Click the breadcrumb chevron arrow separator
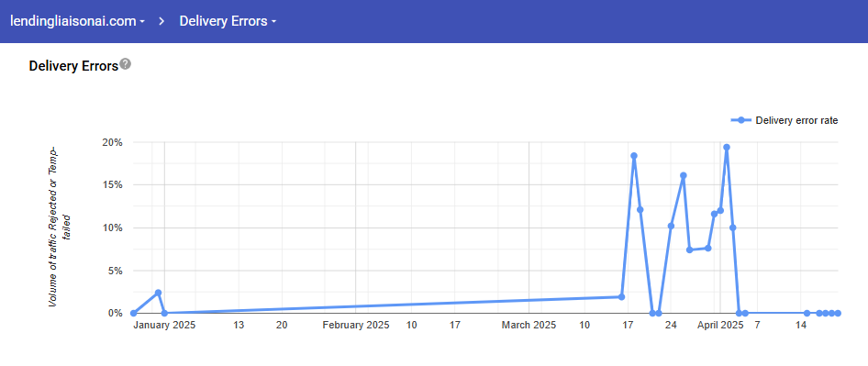The image size is (868, 366). click(162, 22)
